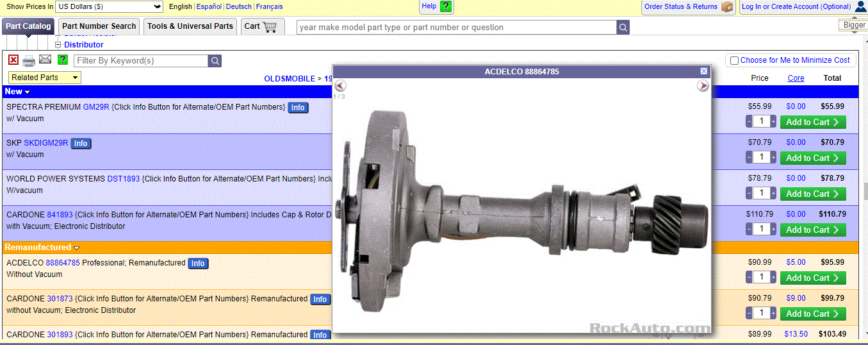Click the account profile person icon

pos(860,6)
